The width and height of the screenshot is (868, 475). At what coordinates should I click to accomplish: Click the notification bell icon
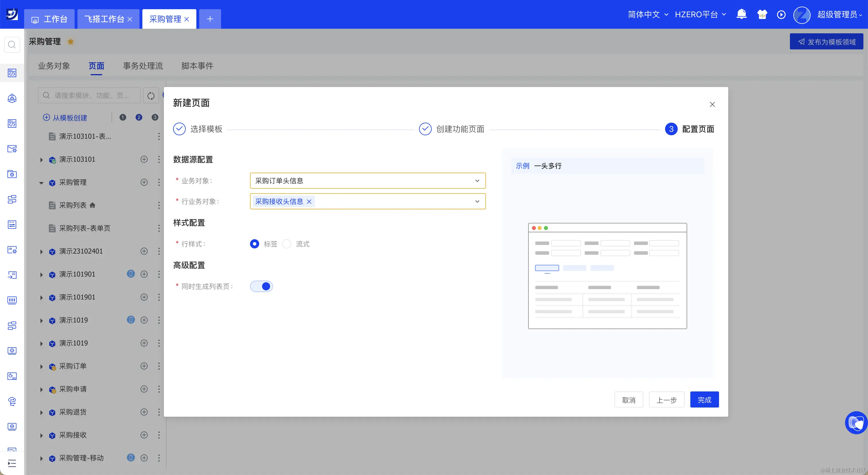pyautogui.click(x=741, y=14)
